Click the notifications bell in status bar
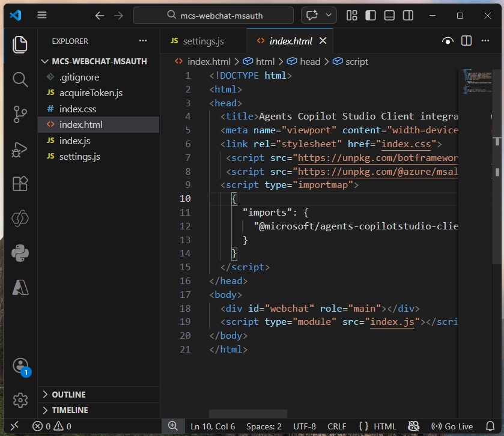504x436 pixels. coord(490,426)
